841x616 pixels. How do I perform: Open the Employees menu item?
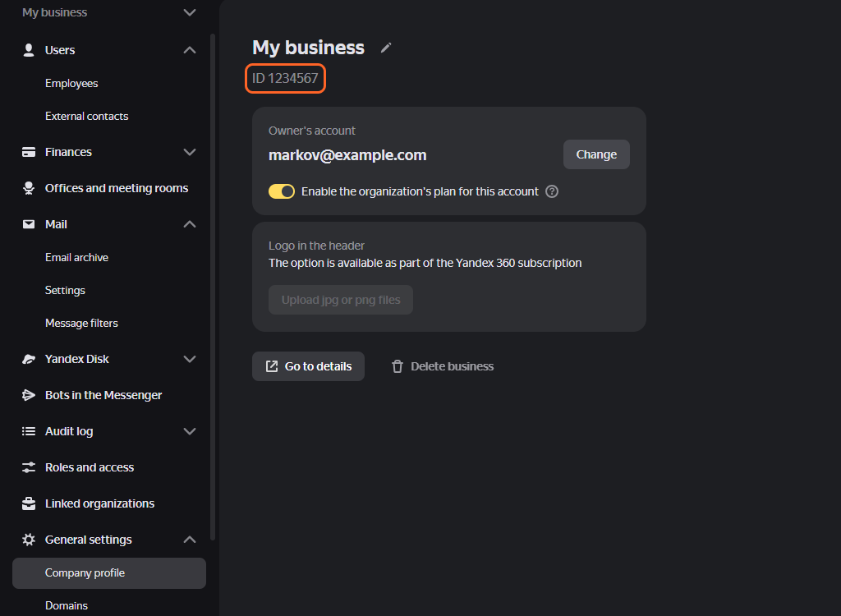pos(71,83)
